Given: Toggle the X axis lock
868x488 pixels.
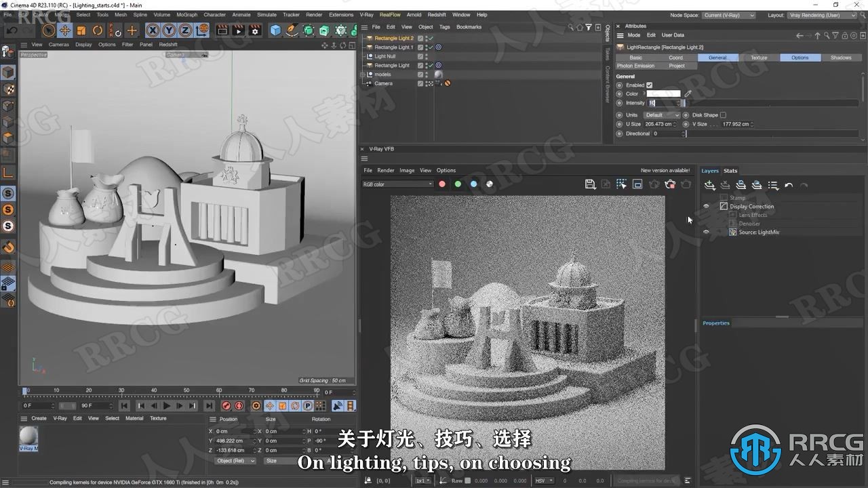Looking at the screenshot, I should point(153,30).
